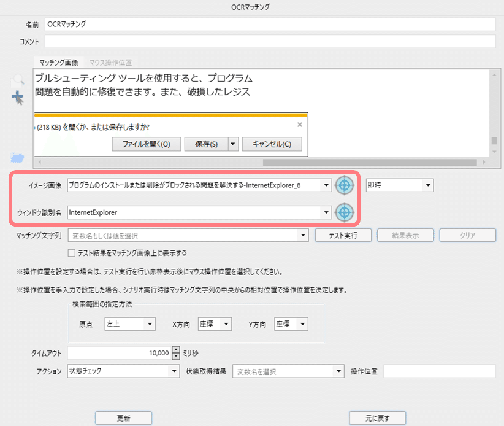Click the クリア button
Viewport: 504px width, 426px height.
(468, 235)
